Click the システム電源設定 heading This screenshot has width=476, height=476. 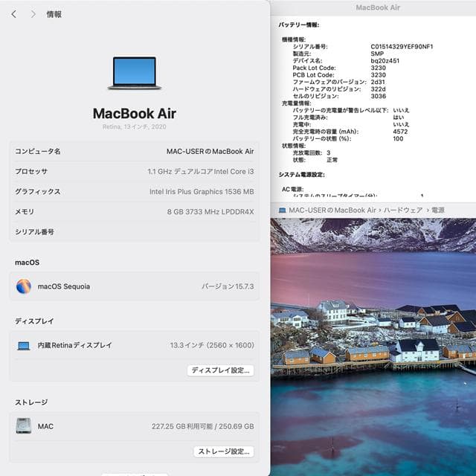pyautogui.click(x=302, y=175)
